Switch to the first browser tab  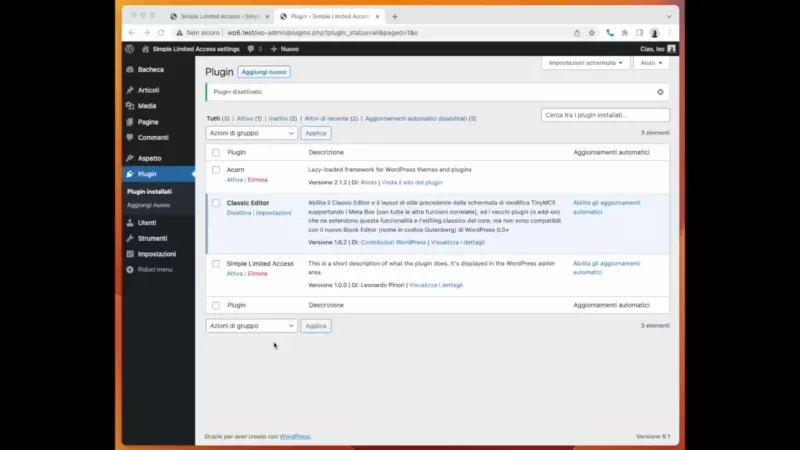coord(218,16)
